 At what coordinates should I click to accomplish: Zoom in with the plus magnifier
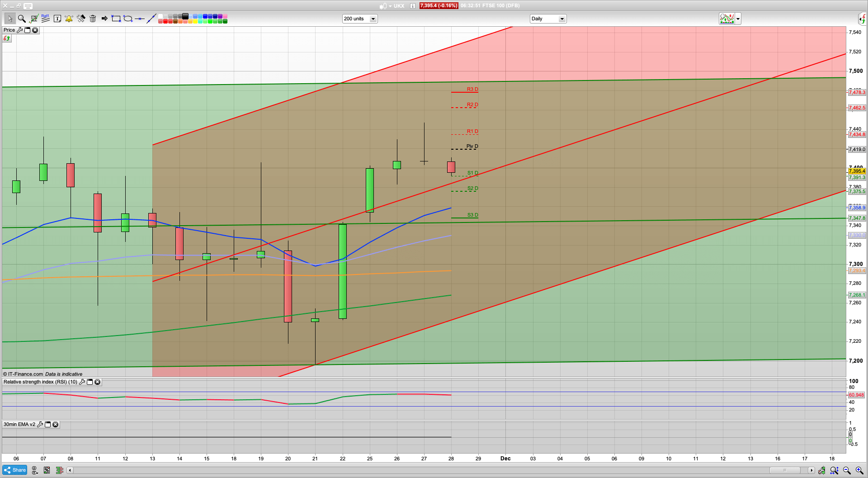859,470
